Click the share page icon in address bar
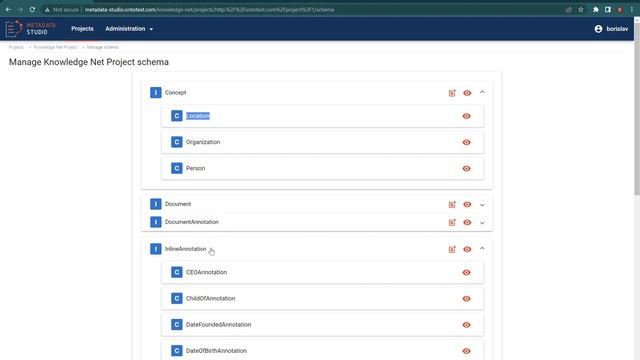This screenshot has width=640, height=360. [x=569, y=9]
